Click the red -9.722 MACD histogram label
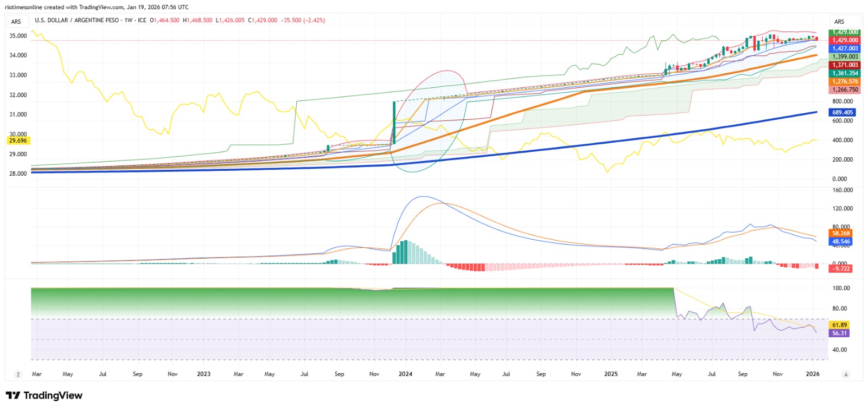 click(841, 268)
